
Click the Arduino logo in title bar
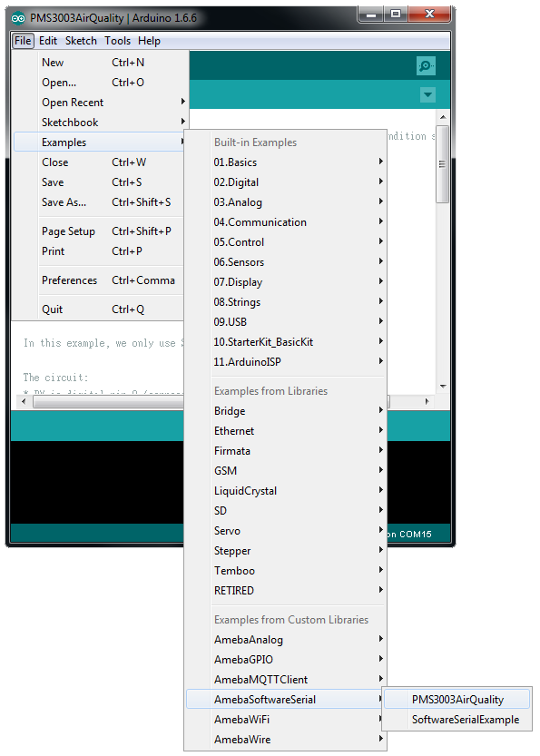(x=18, y=18)
